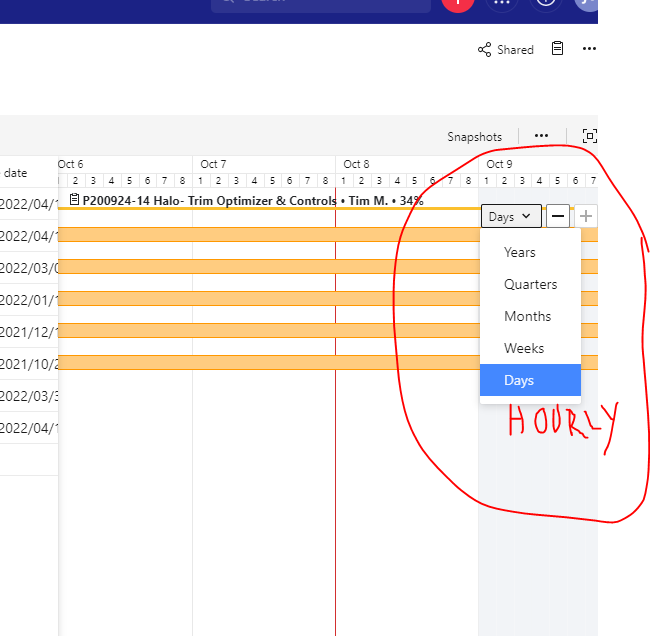The height and width of the screenshot is (636, 650).
Task: Open the Shared sharing options
Action: (506, 50)
